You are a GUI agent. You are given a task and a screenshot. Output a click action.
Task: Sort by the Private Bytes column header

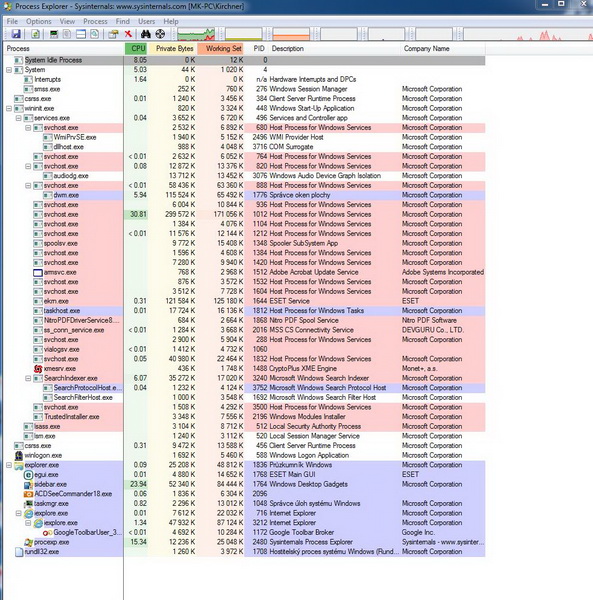(172, 49)
